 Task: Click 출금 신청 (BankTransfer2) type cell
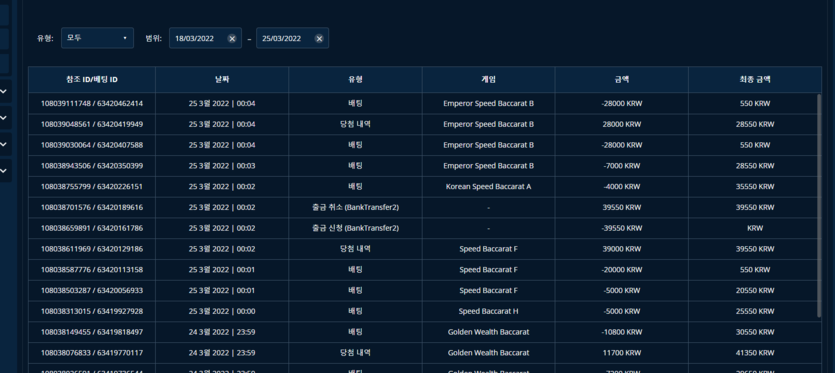(x=355, y=228)
